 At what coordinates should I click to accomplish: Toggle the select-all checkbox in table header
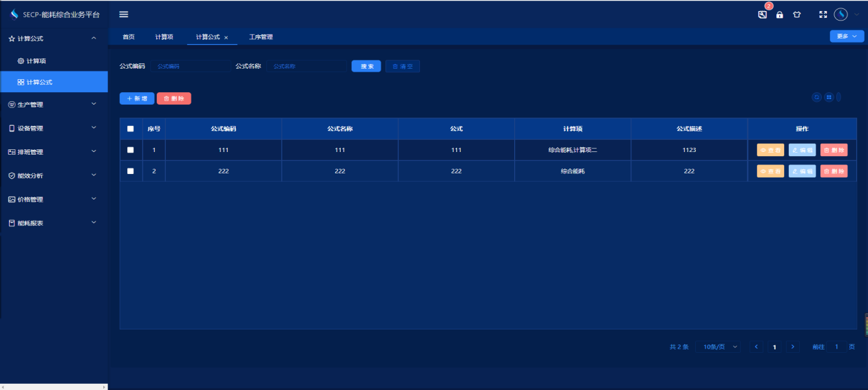[131, 129]
